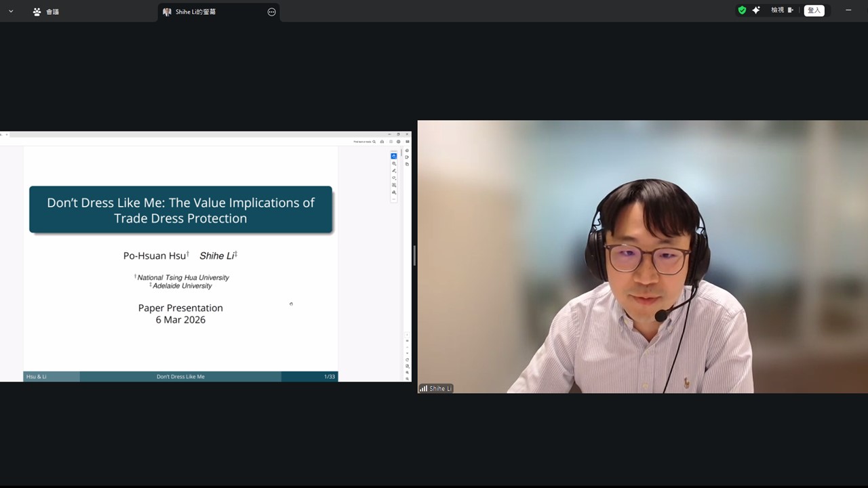The width and height of the screenshot is (868, 488).
Task: Open the AI Companion sparkle icon
Action: pyautogui.click(x=756, y=10)
